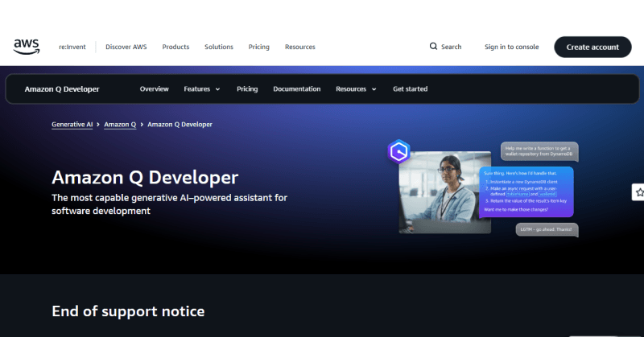Click Get started in the product bar
644x358 pixels.
point(410,88)
